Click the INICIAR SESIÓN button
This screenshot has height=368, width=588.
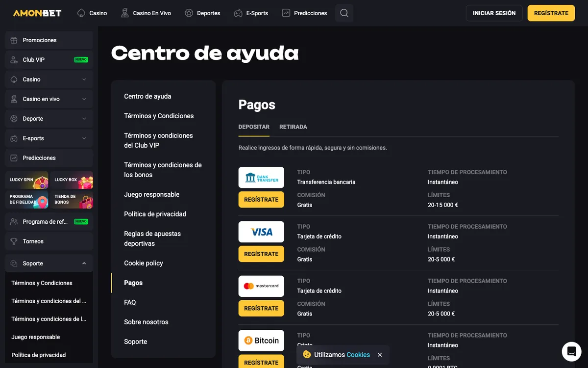coord(494,13)
